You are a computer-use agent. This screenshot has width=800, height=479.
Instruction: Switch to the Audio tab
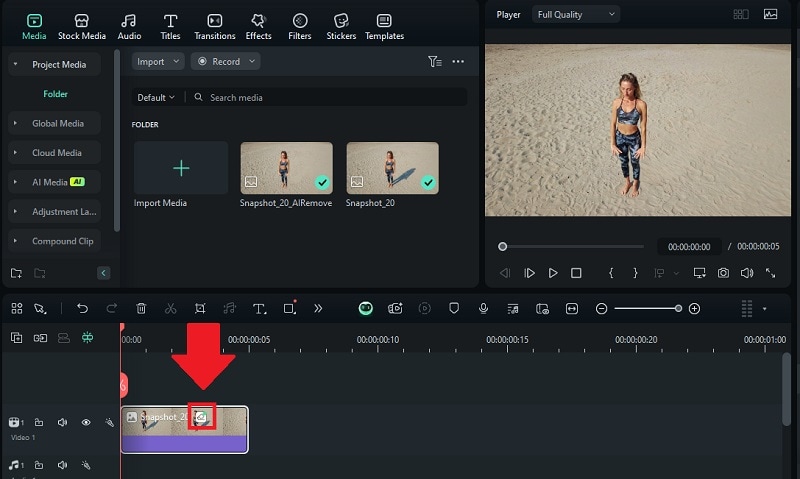click(129, 27)
